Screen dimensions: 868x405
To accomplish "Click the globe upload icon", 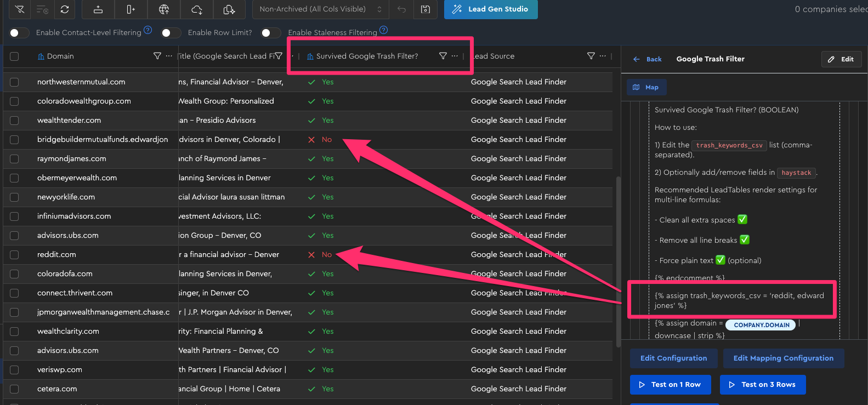I will point(164,9).
